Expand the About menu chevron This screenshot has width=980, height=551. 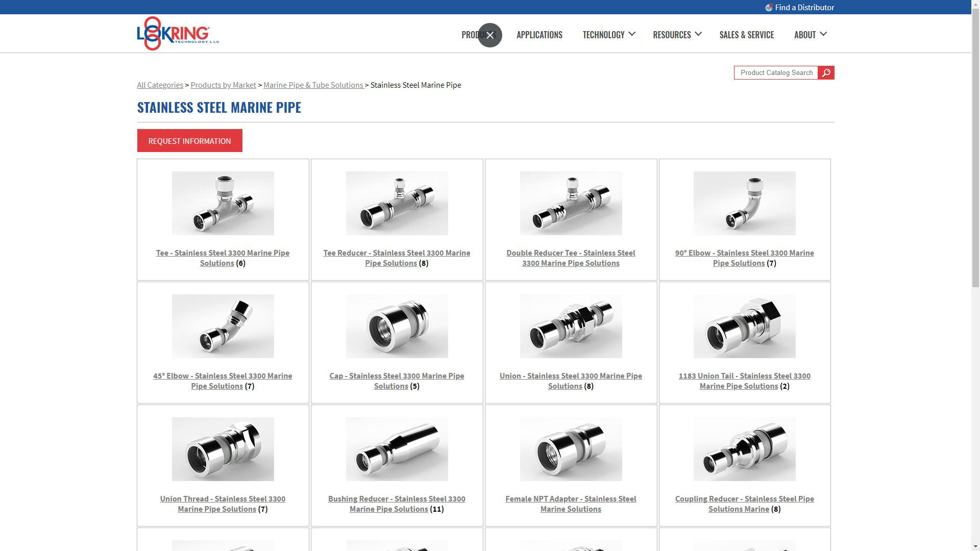pos(823,34)
